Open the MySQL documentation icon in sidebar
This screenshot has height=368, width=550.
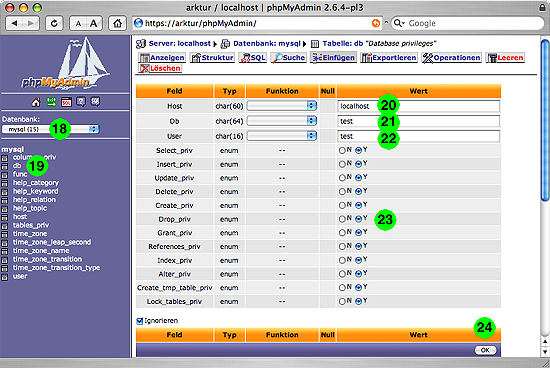coord(95,102)
